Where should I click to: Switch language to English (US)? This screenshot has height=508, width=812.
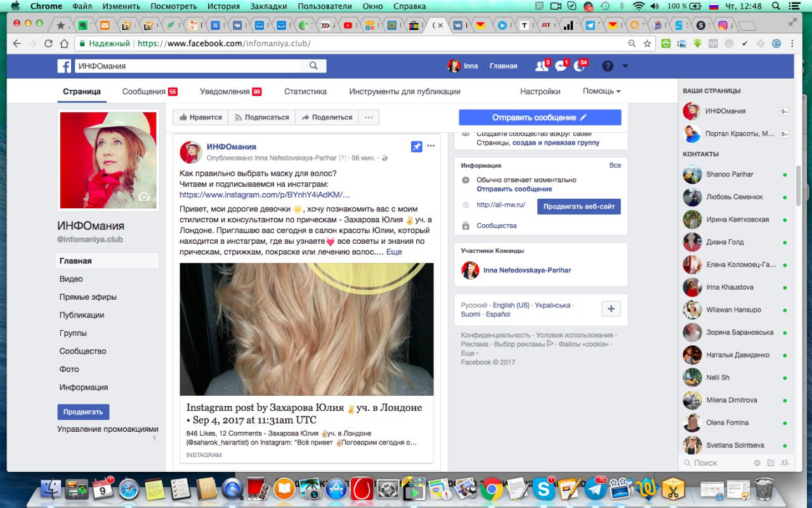511,305
